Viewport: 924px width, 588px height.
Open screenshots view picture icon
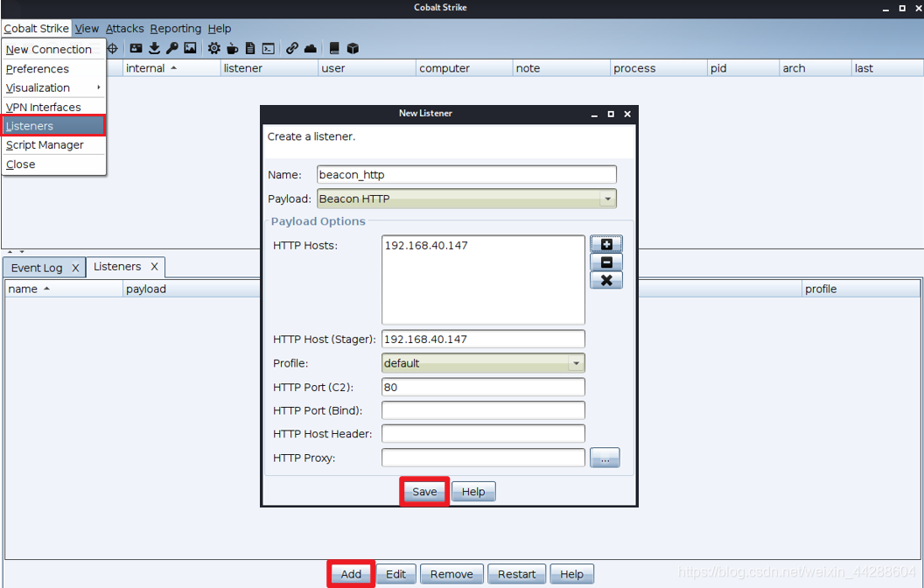point(191,48)
